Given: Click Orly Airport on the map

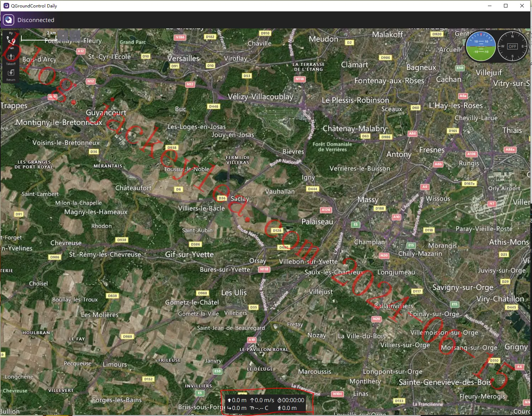Looking at the screenshot, I should [504, 188].
